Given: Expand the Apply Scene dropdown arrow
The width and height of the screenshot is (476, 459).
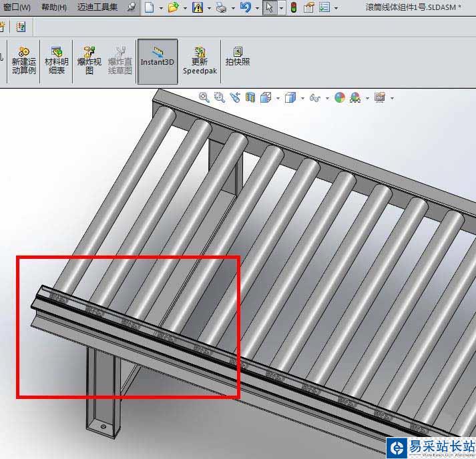Looking at the screenshot, I should tap(367, 98).
